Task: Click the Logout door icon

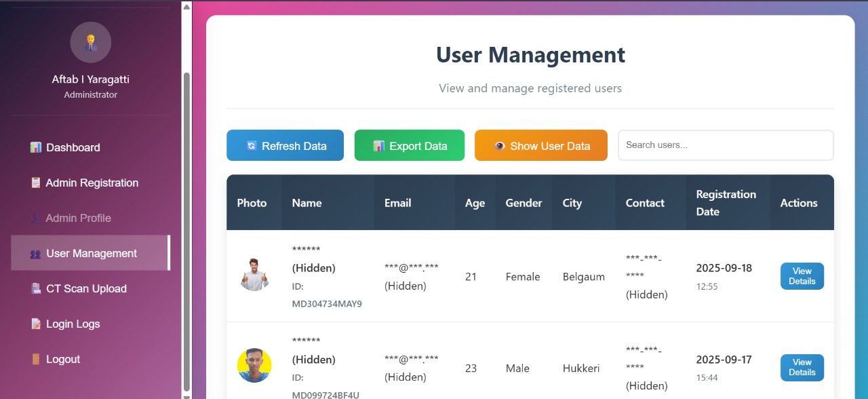Action: point(36,359)
